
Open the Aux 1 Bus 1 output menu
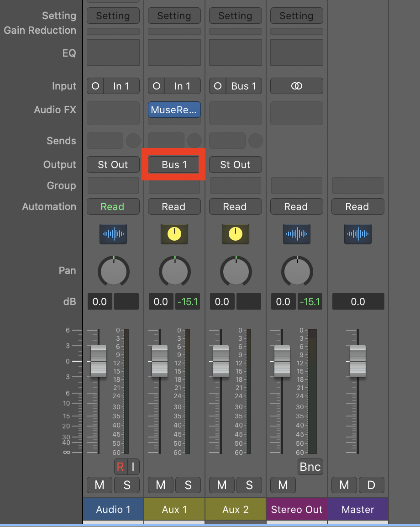point(174,164)
